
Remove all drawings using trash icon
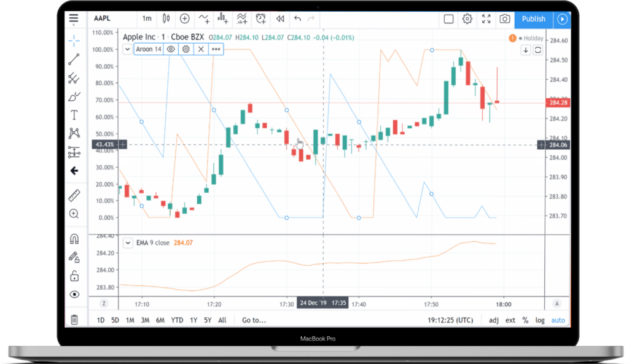coord(74,319)
